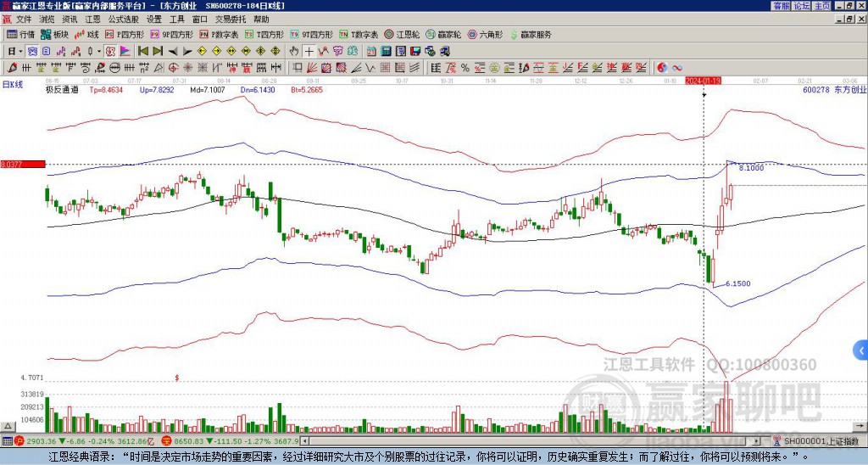Open the T四方形 tool
Viewport: 868px width, 465px height.
click(264, 34)
